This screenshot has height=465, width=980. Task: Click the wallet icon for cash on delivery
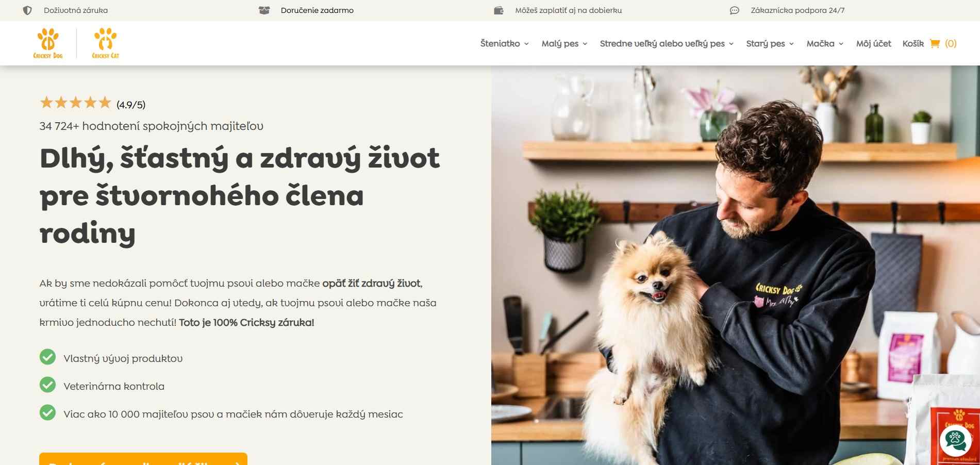point(499,10)
